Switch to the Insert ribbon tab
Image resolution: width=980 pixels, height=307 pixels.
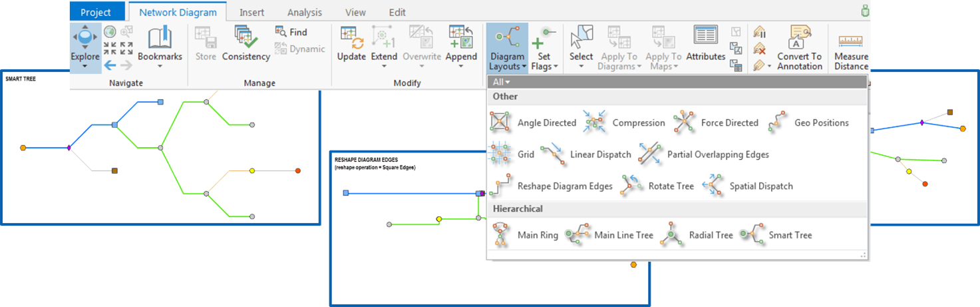[251, 12]
